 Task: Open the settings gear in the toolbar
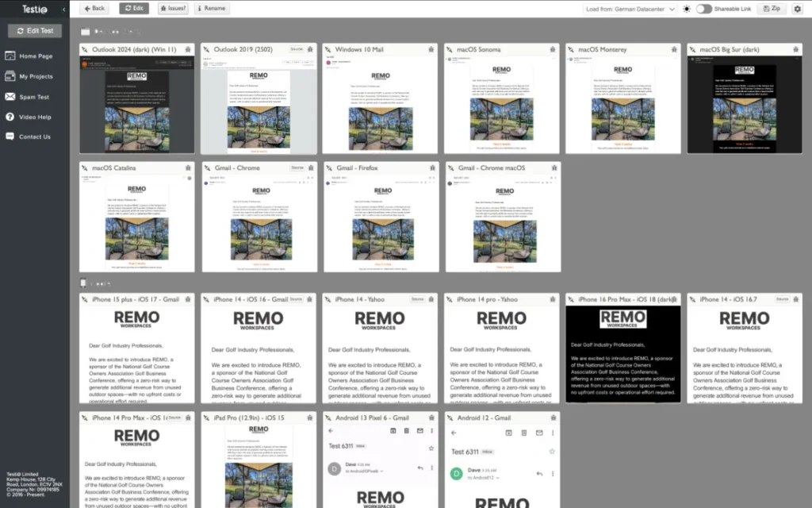coord(798,9)
